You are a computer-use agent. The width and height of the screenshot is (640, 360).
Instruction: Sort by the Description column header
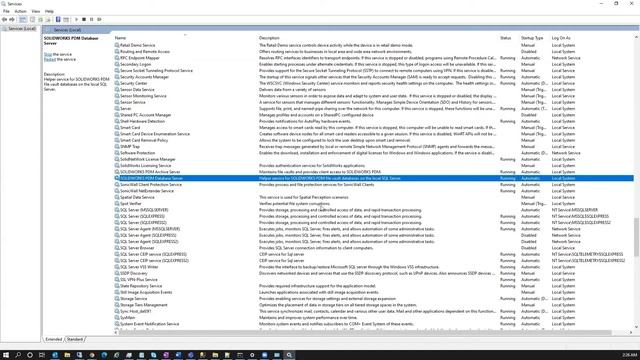pos(269,38)
